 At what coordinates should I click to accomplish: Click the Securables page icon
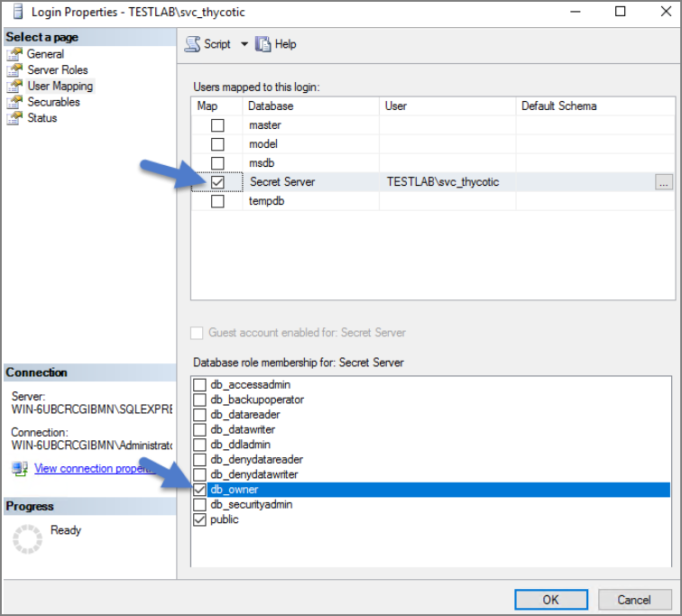tap(14, 102)
